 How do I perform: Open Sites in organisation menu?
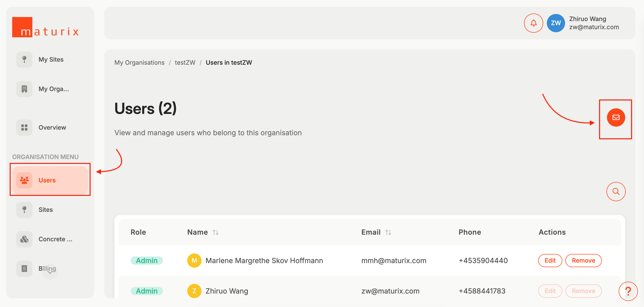pyautogui.click(x=46, y=210)
